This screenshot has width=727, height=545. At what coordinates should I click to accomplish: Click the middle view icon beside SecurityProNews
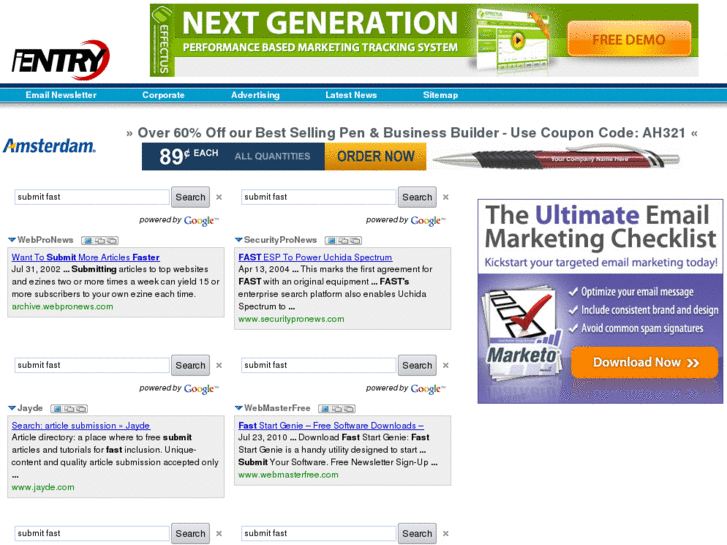343,240
